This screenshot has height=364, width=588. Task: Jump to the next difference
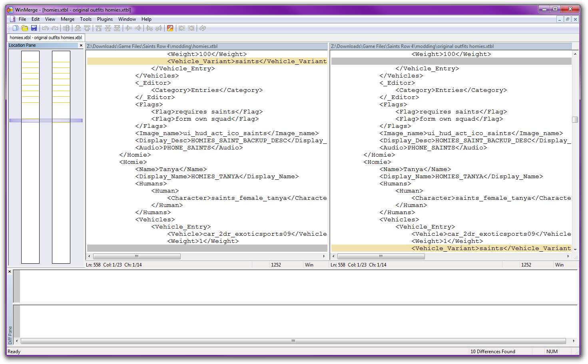coord(78,28)
